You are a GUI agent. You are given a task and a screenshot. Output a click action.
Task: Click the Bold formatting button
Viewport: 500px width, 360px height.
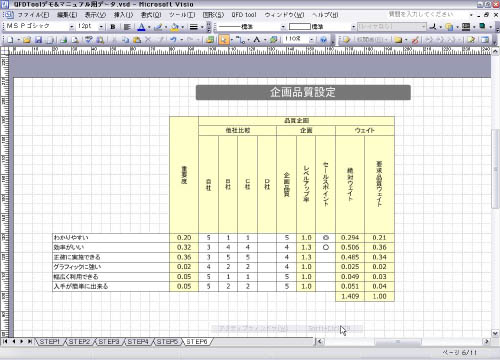(x=113, y=27)
